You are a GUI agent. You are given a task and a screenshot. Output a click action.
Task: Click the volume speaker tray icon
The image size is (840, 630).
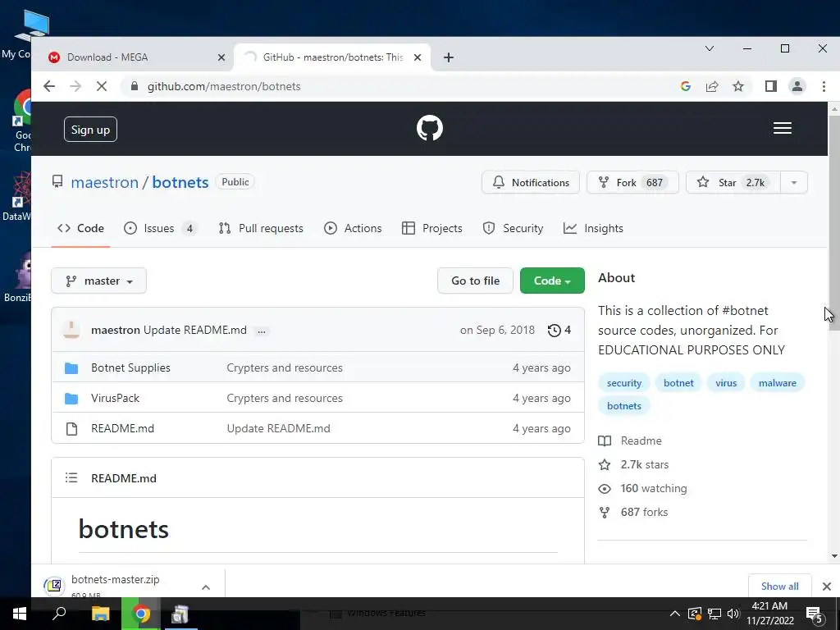pos(733,614)
